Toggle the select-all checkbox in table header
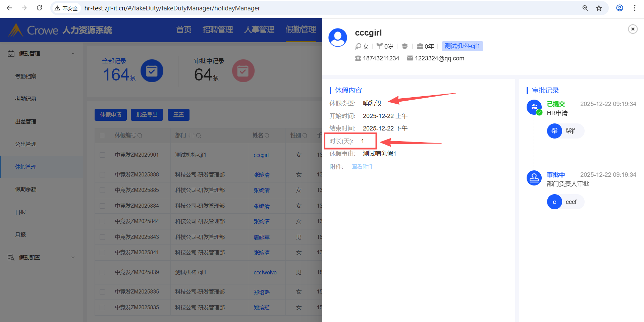Screen dimensions: 644x322 pyautogui.click(x=102, y=136)
